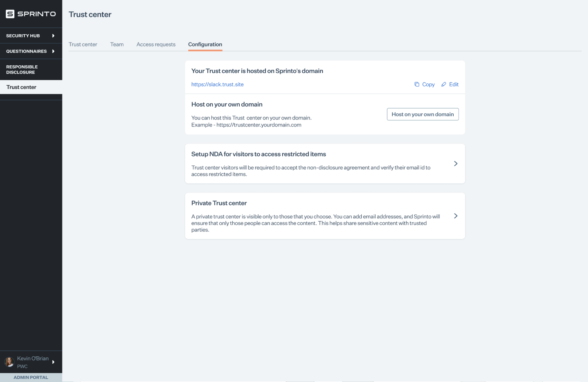Copy the trust center URL

click(425, 84)
